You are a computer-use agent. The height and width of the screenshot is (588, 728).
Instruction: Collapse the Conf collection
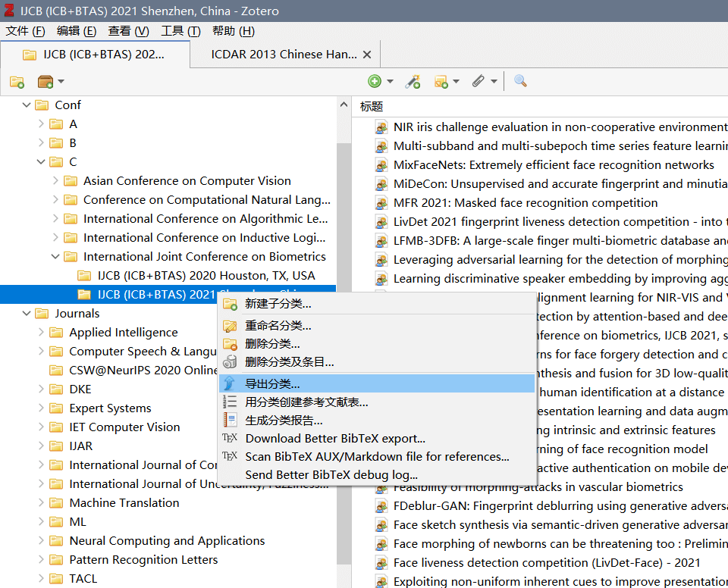click(27, 105)
